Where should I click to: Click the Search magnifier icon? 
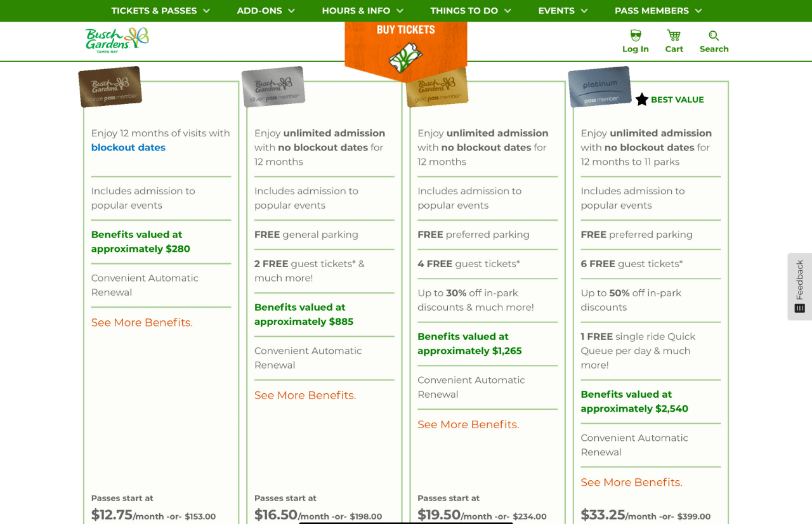[714, 36]
